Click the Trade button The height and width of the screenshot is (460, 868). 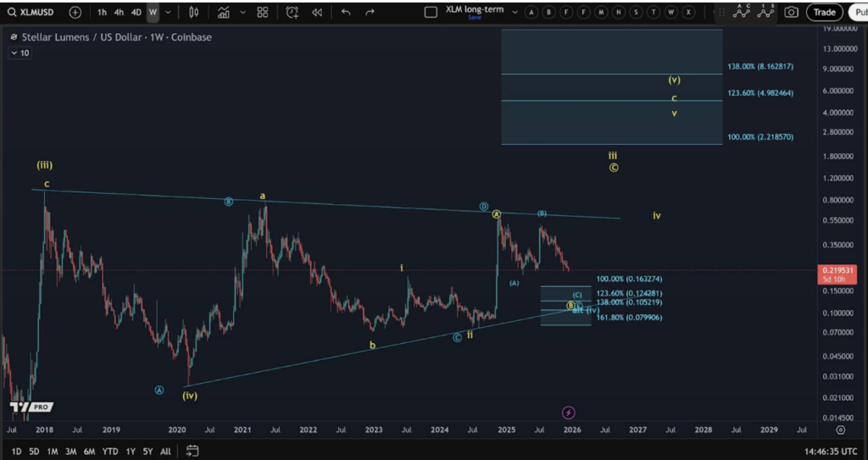824,12
